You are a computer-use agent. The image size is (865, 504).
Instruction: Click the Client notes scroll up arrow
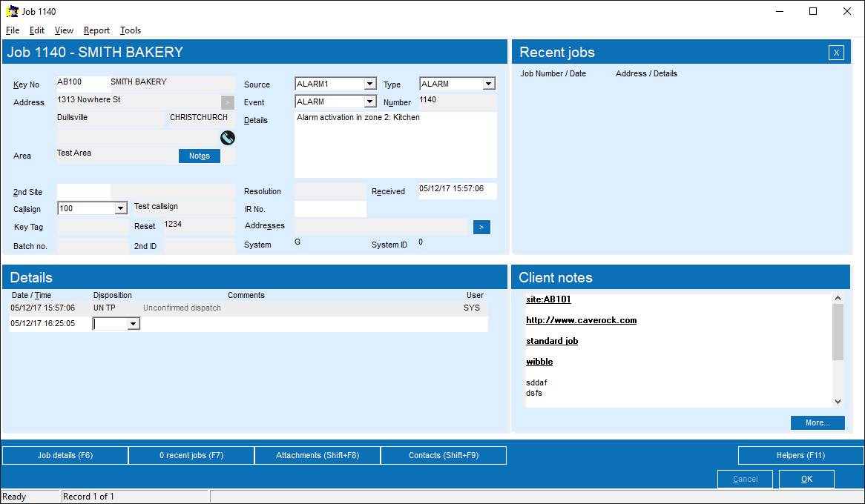tap(838, 298)
